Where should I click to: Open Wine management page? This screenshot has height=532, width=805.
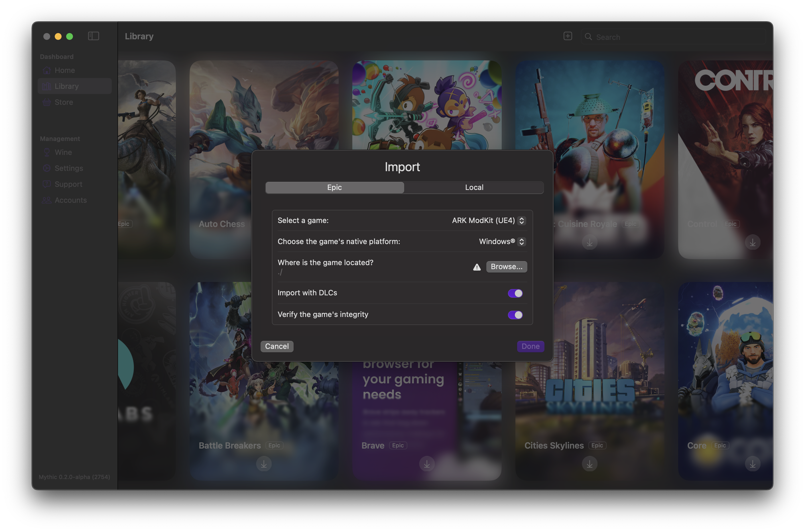pos(74,152)
